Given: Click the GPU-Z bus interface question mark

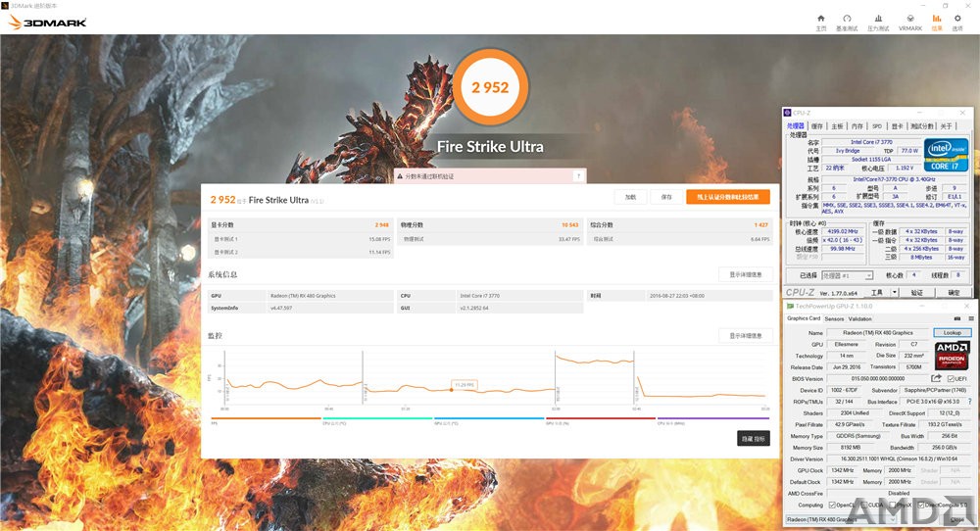Looking at the screenshot, I should pyautogui.click(x=969, y=402).
